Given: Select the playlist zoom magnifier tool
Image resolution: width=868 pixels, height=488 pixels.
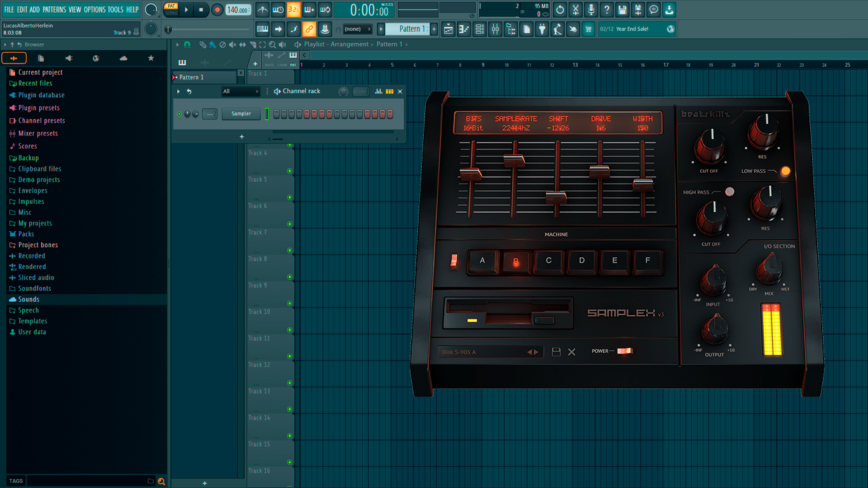Looking at the screenshot, I should [x=272, y=44].
